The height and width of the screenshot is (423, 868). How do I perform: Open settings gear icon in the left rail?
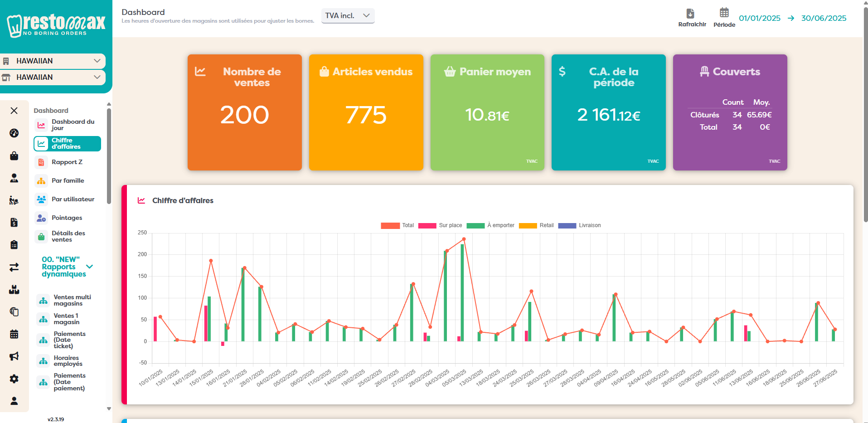coord(14,379)
